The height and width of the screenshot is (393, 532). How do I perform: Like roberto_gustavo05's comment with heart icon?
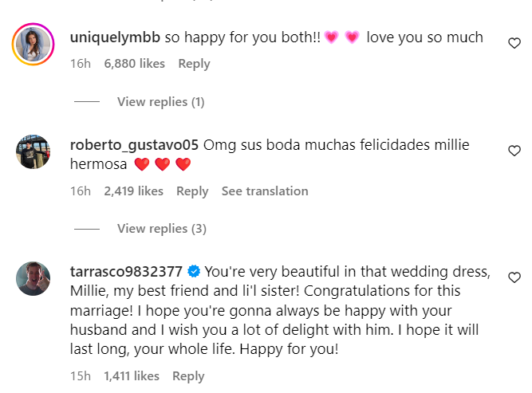click(x=514, y=151)
